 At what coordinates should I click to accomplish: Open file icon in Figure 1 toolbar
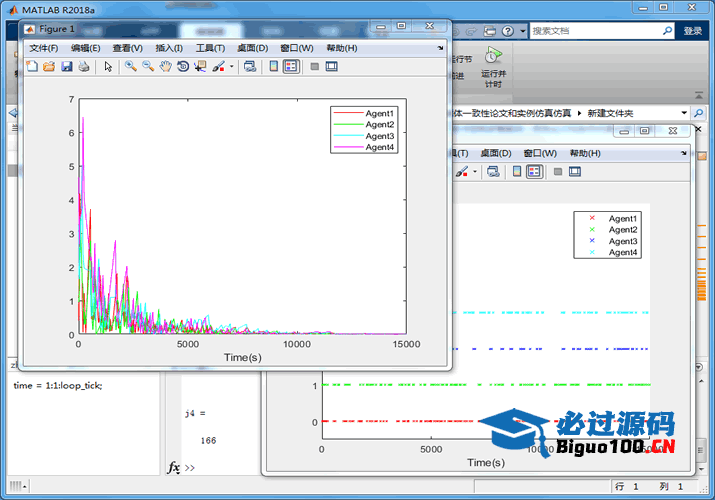pyautogui.click(x=49, y=67)
